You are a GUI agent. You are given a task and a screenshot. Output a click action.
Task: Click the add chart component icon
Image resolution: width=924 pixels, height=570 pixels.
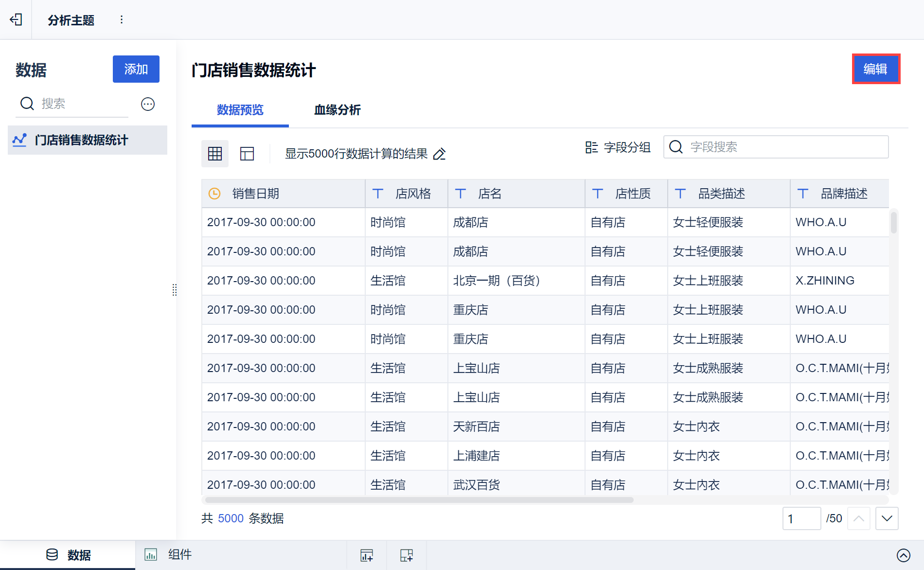click(x=367, y=555)
